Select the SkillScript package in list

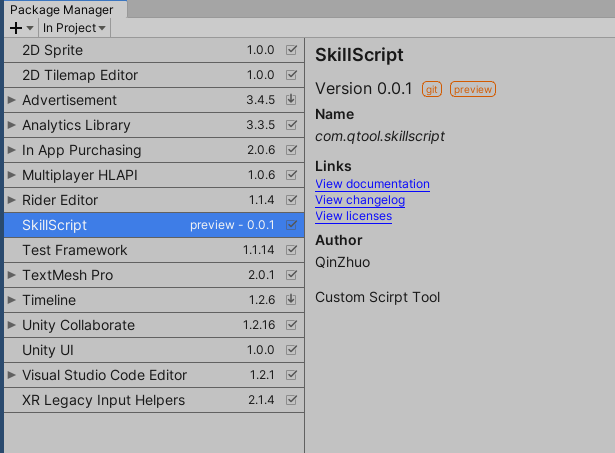(x=154, y=225)
